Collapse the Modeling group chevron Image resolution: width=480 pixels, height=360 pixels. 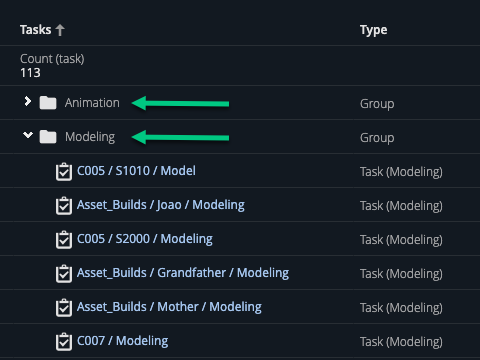(x=28, y=135)
